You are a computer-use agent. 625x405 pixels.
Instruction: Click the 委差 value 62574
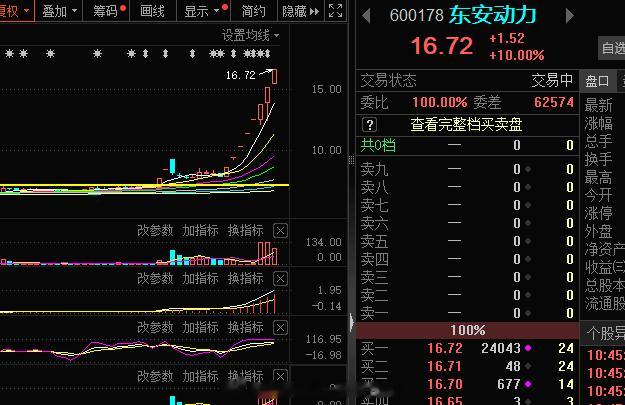coord(554,102)
